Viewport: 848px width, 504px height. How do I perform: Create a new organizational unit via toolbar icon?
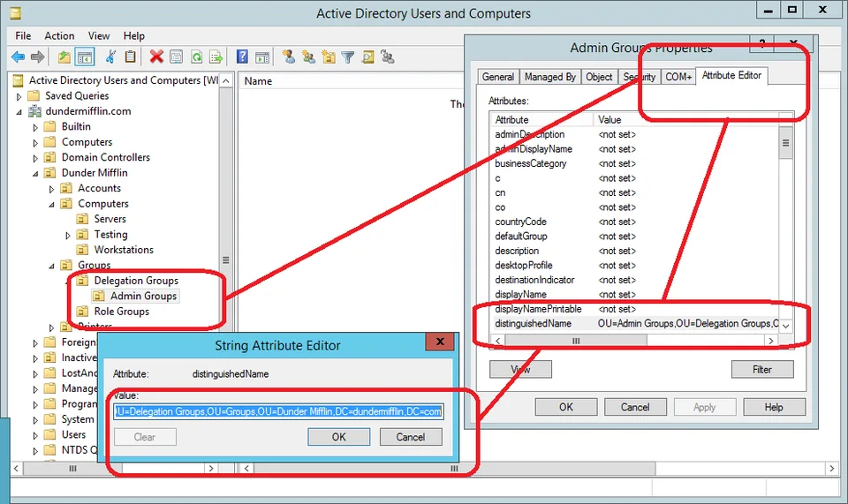click(x=329, y=56)
